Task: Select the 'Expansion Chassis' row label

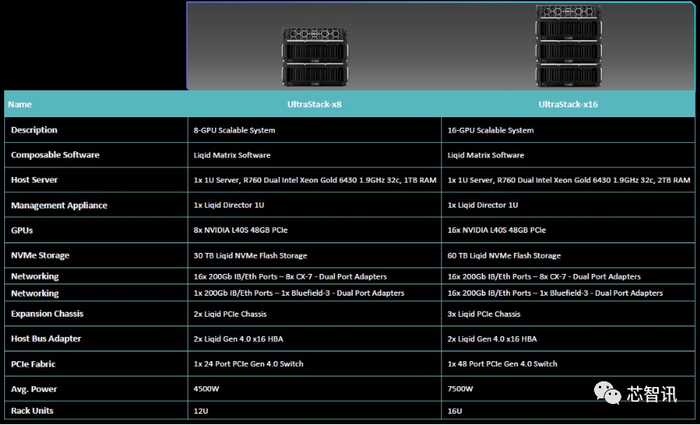Action: 47,313
